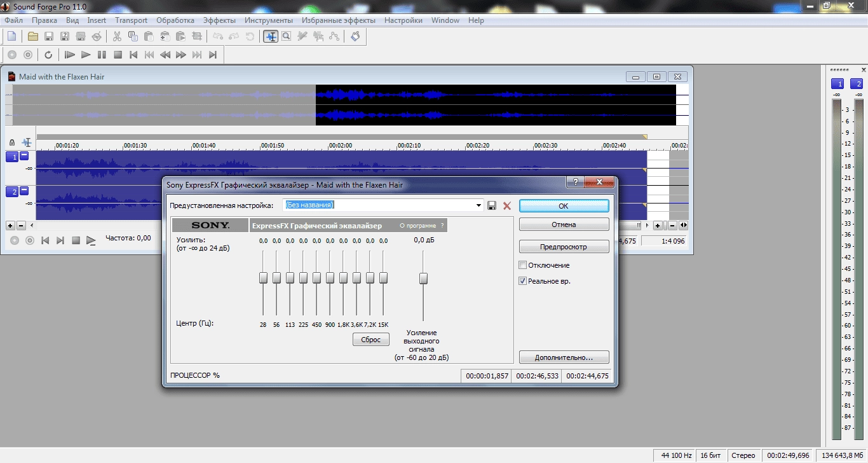The width and height of the screenshot is (868, 463).
Task: Click the output gain slider handle
Action: tap(423, 278)
